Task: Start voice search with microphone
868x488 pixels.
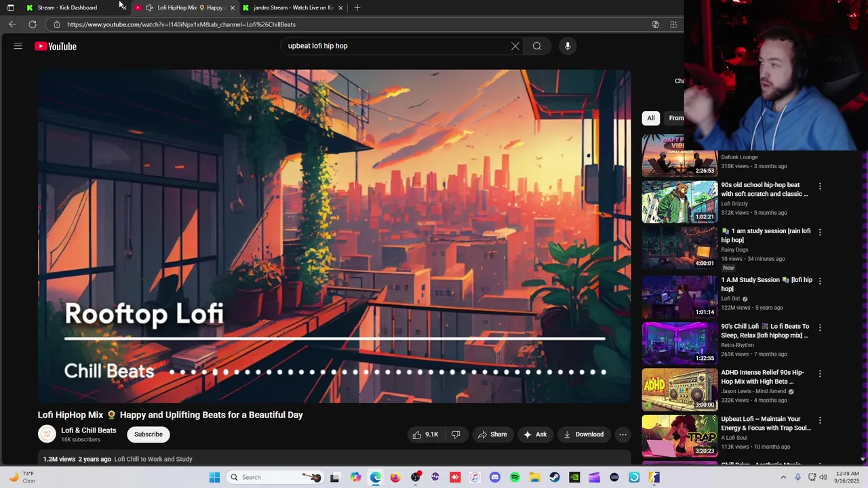Action: pyautogui.click(x=568, y=46)
